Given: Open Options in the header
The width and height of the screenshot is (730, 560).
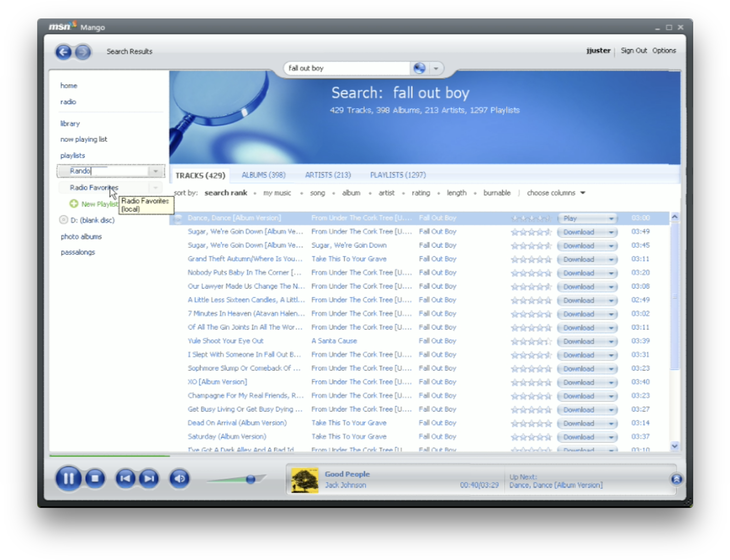Looking at the screenshot, I should [x=664, y=51].
